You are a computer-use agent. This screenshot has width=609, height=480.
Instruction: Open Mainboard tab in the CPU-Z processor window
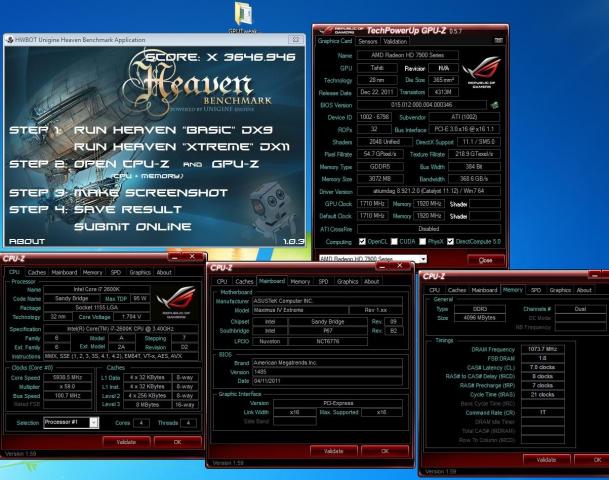pos(64,272)
